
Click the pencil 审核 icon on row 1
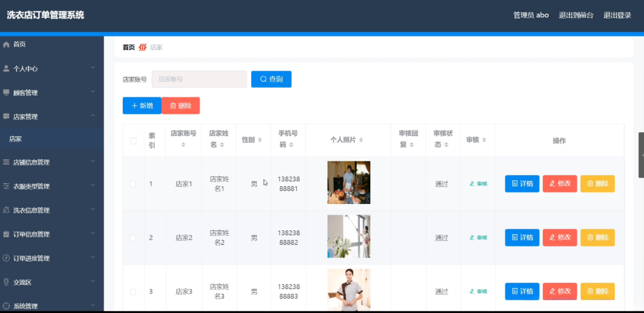click(473, 183)
